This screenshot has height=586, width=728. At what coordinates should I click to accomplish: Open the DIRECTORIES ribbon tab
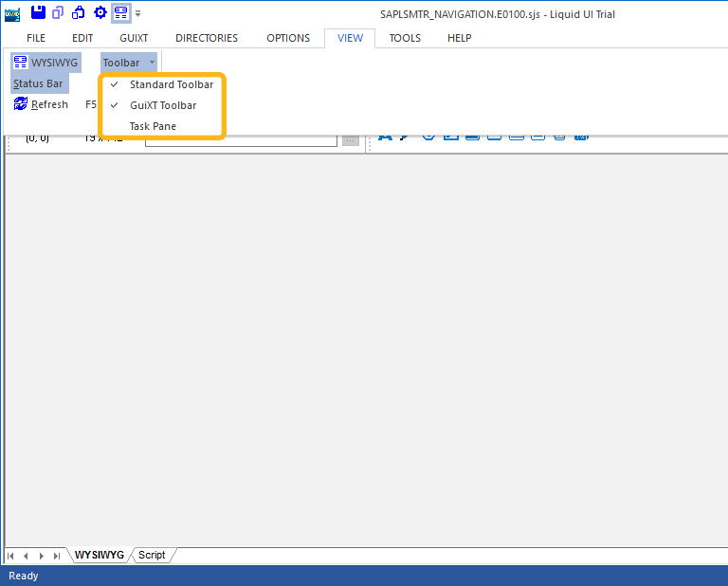coord(207,38)
